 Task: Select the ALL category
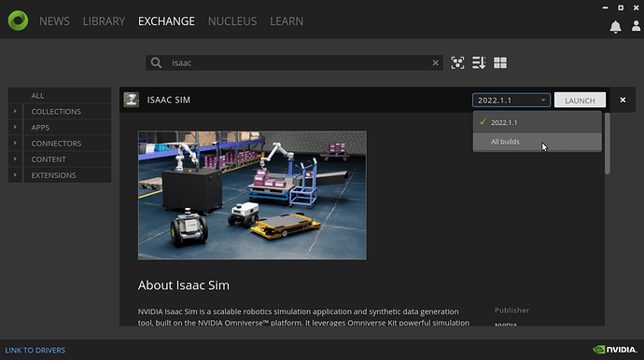pos(60,95)
